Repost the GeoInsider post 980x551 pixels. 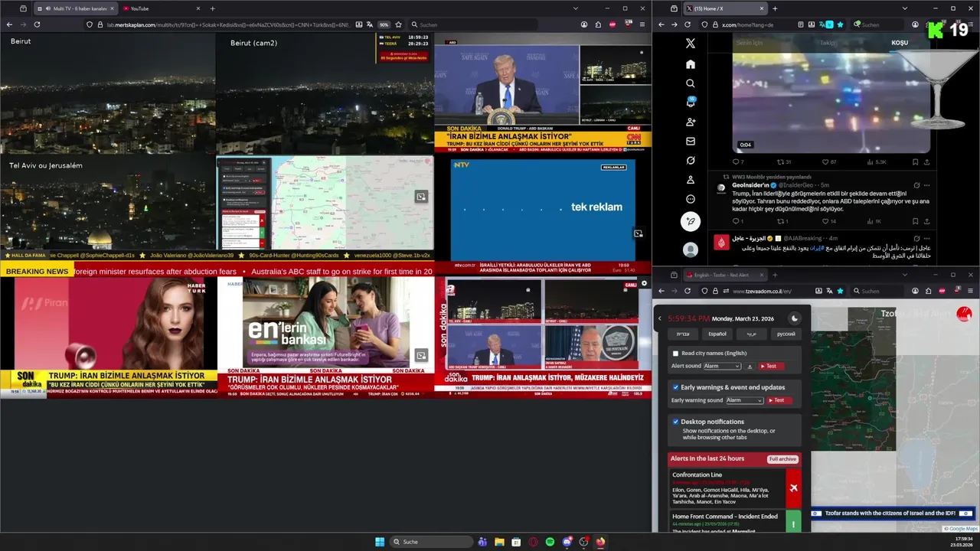[x=779, y=221]
